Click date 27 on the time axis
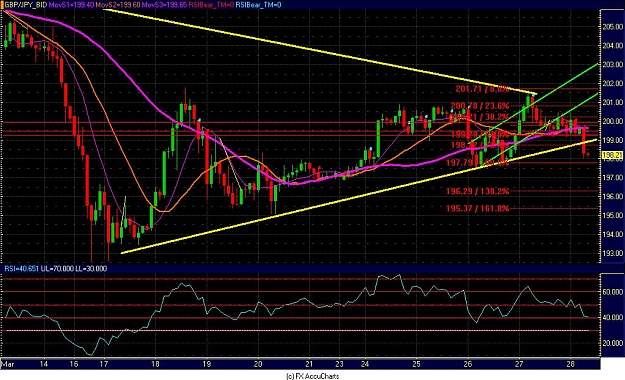This screenshot has height=380, width=625. [x=519, y=364]
